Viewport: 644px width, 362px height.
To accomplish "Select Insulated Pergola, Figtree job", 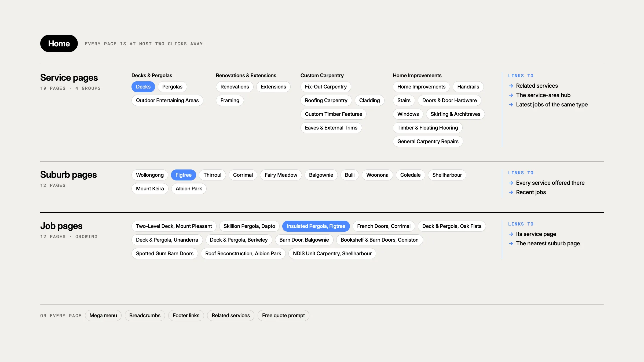I will tap(316, 226).
